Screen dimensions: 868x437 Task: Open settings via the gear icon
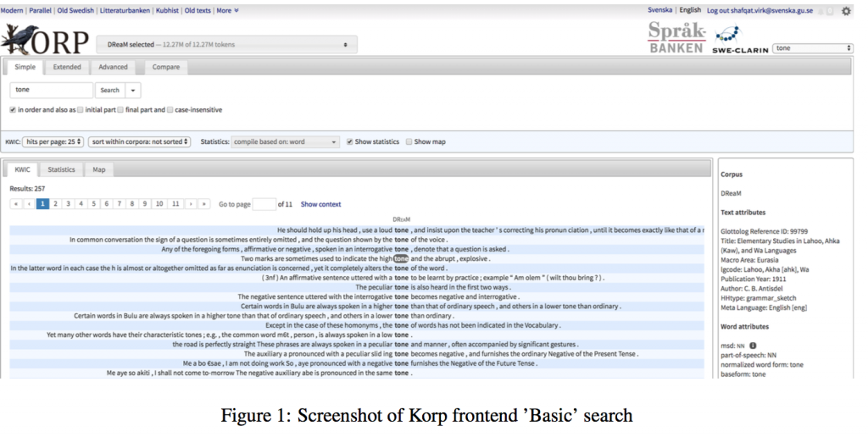point(845,11)
